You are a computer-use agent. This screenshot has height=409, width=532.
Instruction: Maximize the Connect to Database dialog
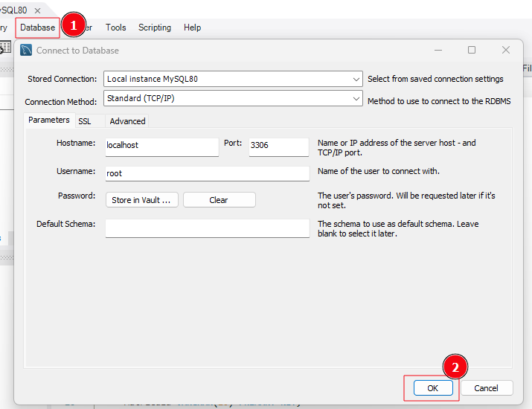click(472, 50)
